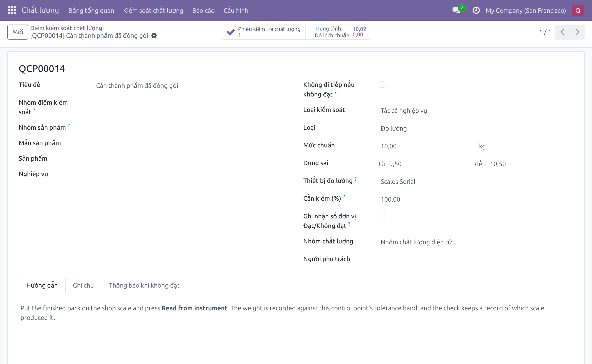Open the activities clock icon
The width and height of the screenshot is (592, 364).
[x=476, y=10]
